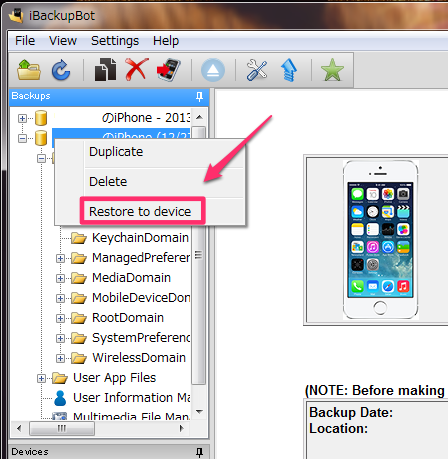Click the blue upward arrow toolbar icon

[x=289, y=70]
